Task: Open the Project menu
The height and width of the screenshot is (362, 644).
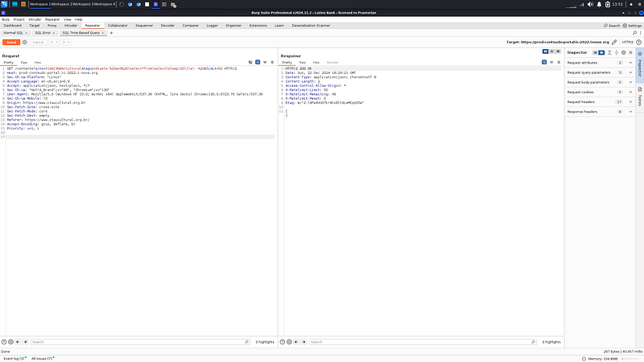Action: point(19,19)
